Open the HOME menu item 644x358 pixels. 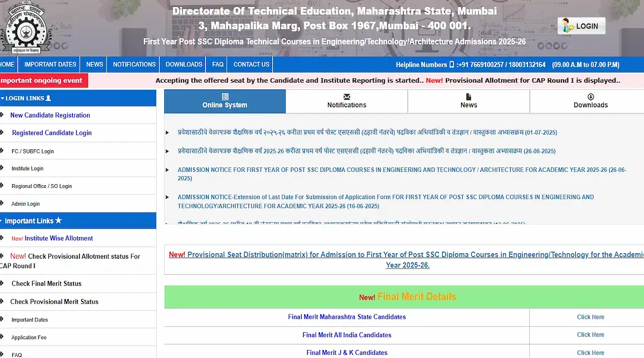coord(8,64)
